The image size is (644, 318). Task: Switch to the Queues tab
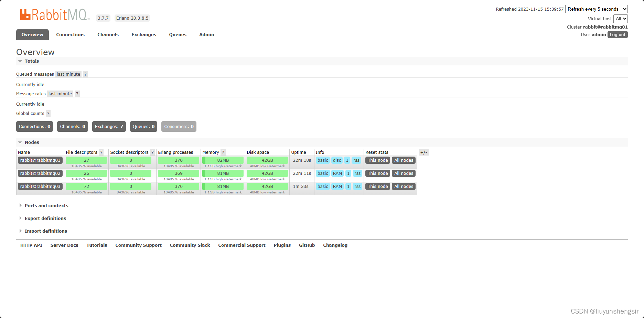178,34
